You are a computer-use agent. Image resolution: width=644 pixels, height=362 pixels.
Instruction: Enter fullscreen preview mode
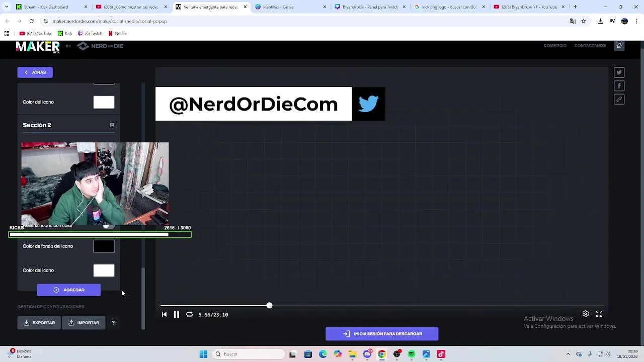click(599, 314)
